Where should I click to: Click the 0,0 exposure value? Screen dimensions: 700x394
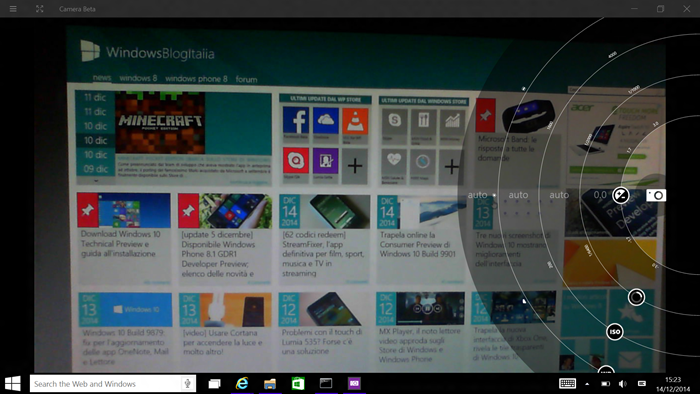[600, 195]
